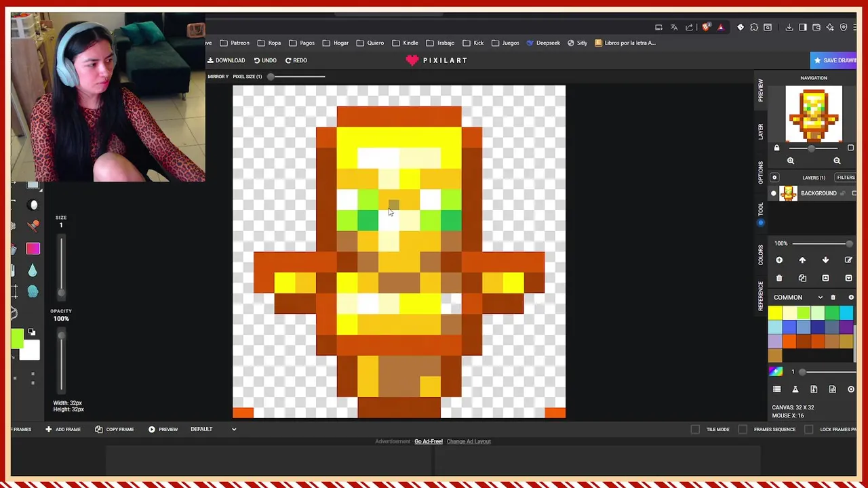
Task: Toggle the Mirror Y option
Action: (218, 77)
